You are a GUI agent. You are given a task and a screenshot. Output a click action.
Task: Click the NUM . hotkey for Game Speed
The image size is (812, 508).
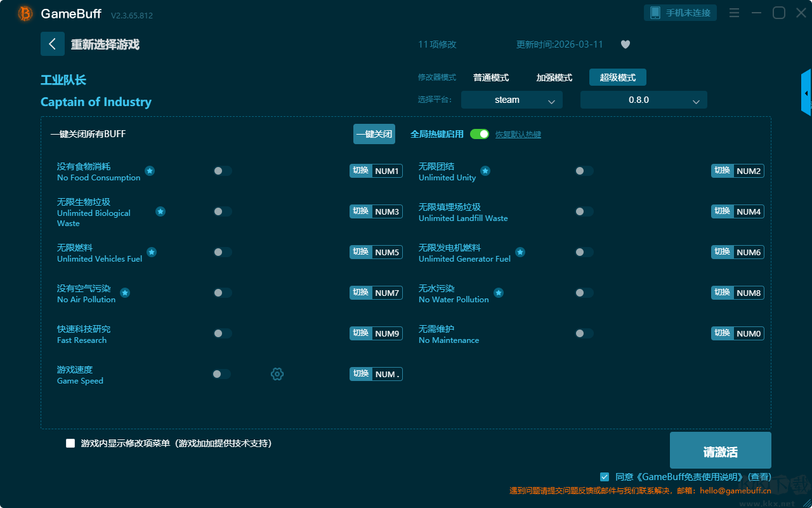pyautogui.click(x=376, y=374)
